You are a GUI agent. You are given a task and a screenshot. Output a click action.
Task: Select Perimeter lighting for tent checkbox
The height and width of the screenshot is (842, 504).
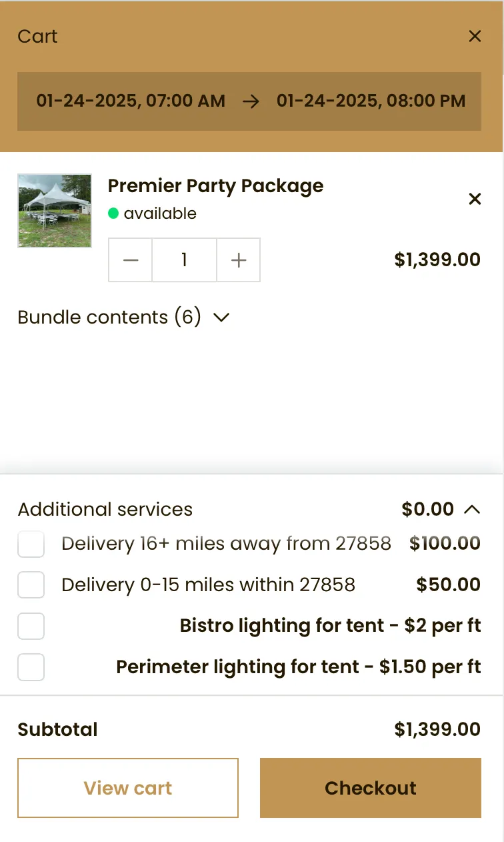31,667
